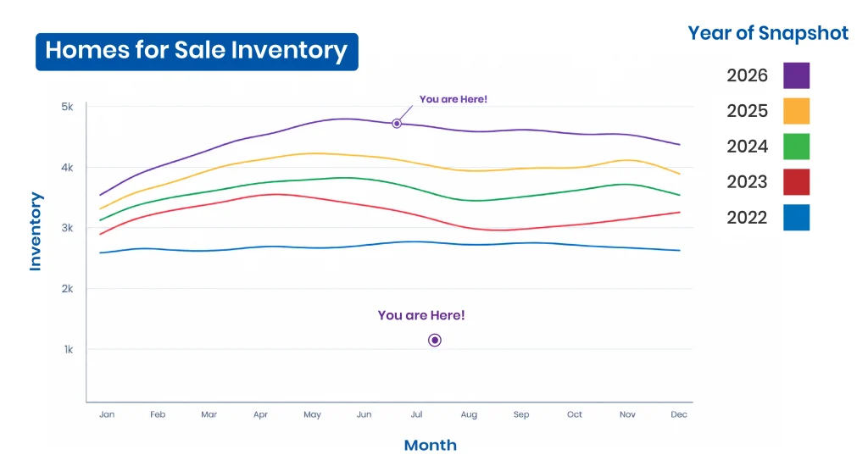Viewport: 868px width, 466px height.
Task: Click the marker dot on the purple line
Action: pyautogui.click(x=397, y=124)
